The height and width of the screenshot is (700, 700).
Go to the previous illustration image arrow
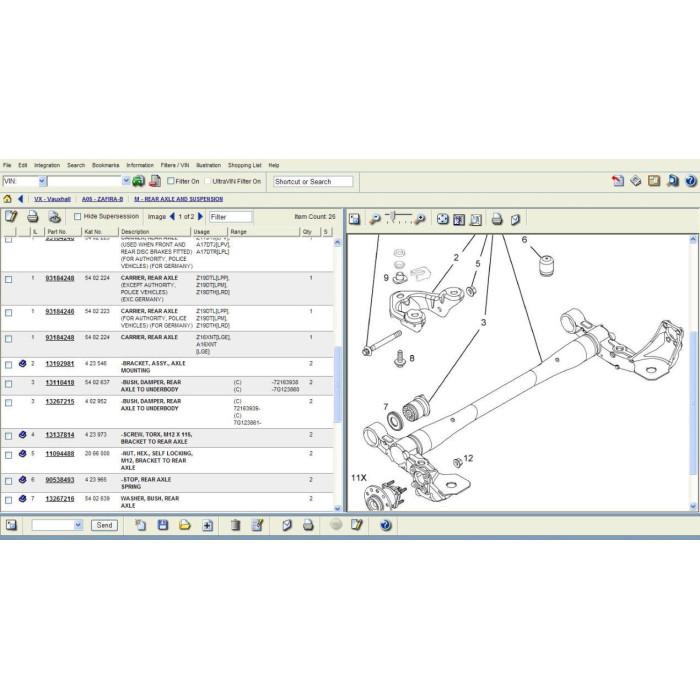[x=172, y=217]
